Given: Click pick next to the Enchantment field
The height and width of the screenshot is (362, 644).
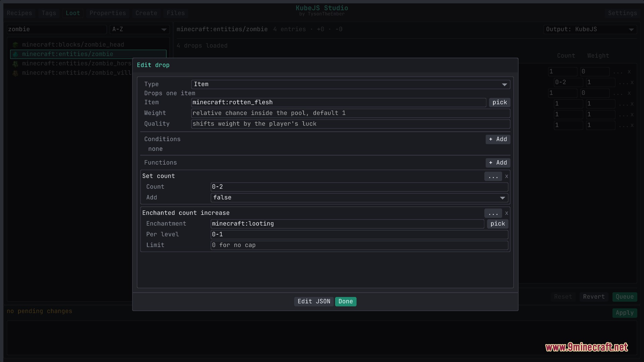Looking at the screenshot, I should tap(497, 224).
